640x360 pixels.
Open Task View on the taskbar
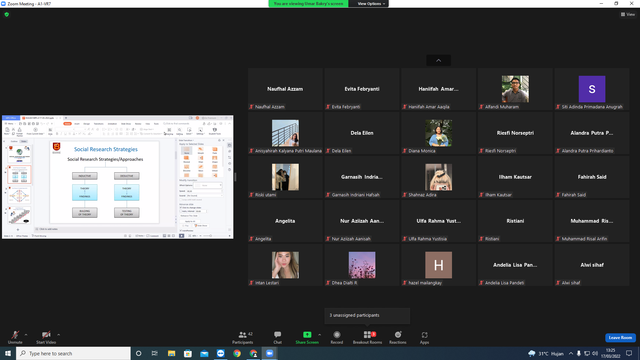155,353
